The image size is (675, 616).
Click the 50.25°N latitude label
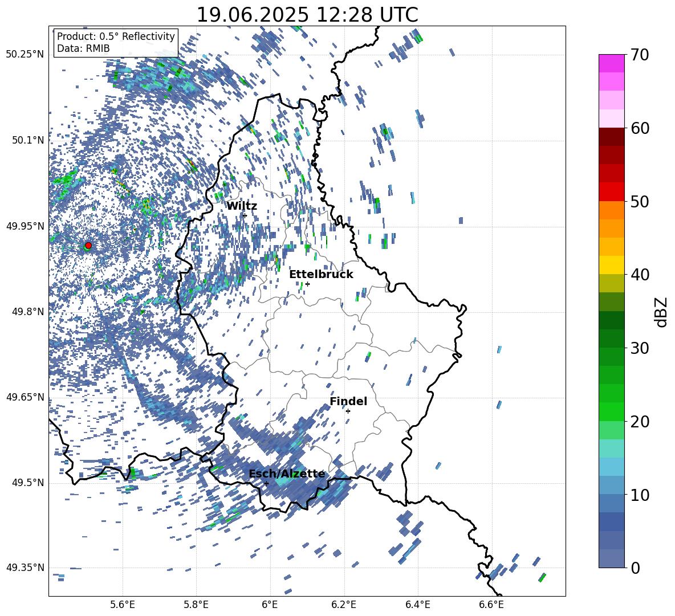[x=25, y=54]
